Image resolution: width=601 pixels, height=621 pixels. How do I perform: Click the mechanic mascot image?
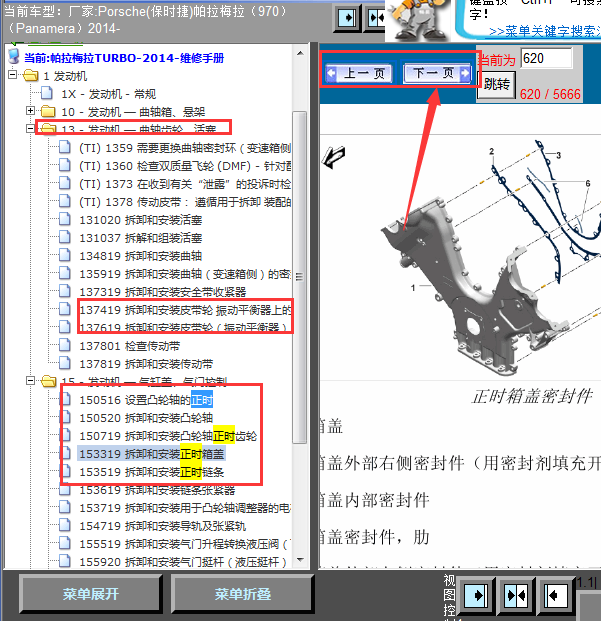pos(419,20)
